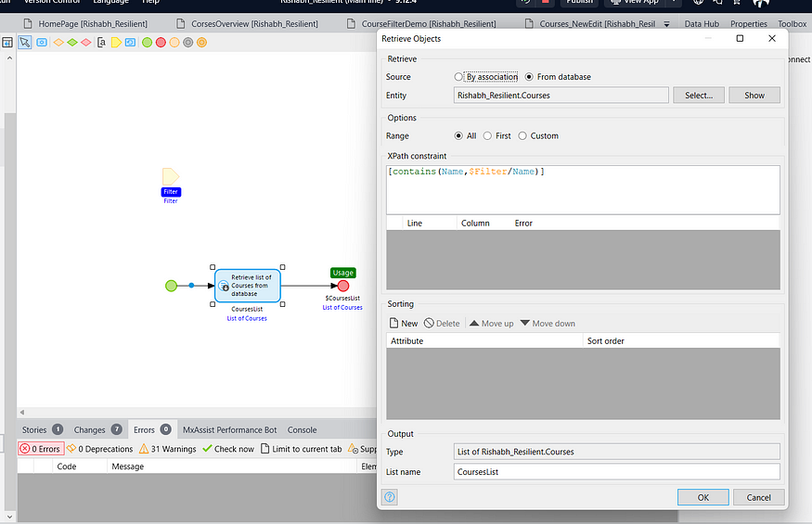Set Range to First
The width and height of the screenshot is (812, 524).
tap(496, 135)
